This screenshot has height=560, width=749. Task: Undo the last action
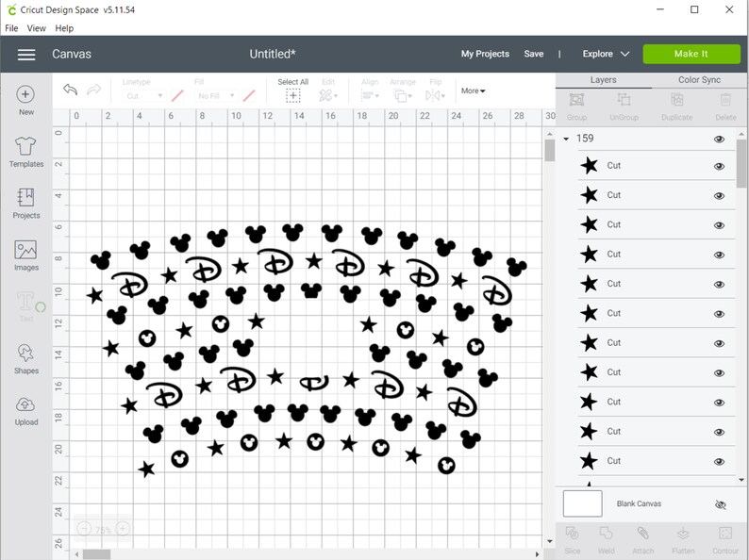tap(70, 90)
